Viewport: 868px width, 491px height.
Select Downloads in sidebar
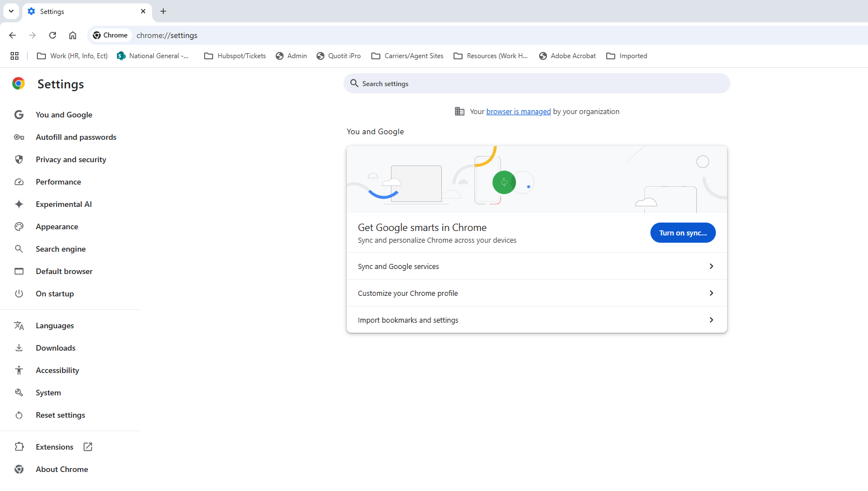pos(55,348)
